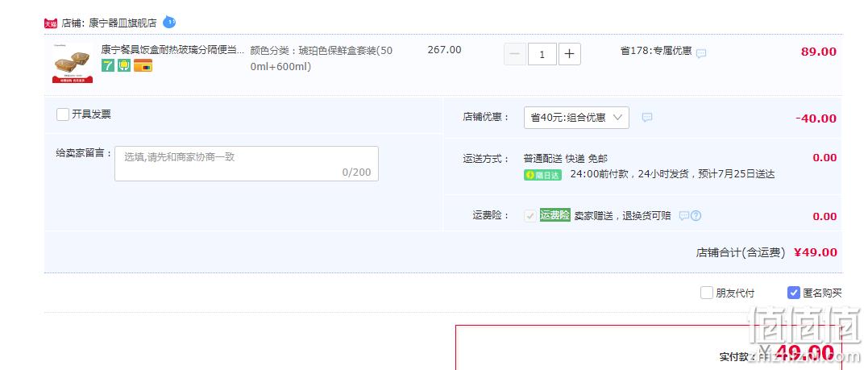
Task: Click the green 运费险 label badge
Action: click(x=554, y=215)
